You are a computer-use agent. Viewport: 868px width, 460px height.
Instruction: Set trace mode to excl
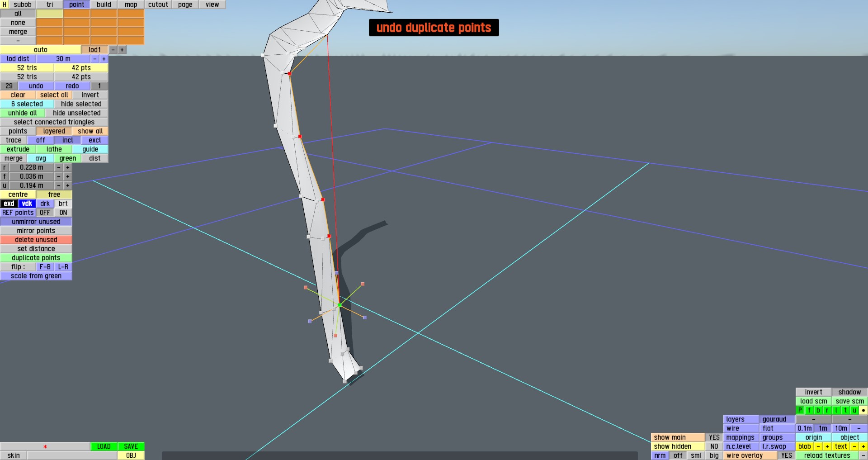point(95,140)
